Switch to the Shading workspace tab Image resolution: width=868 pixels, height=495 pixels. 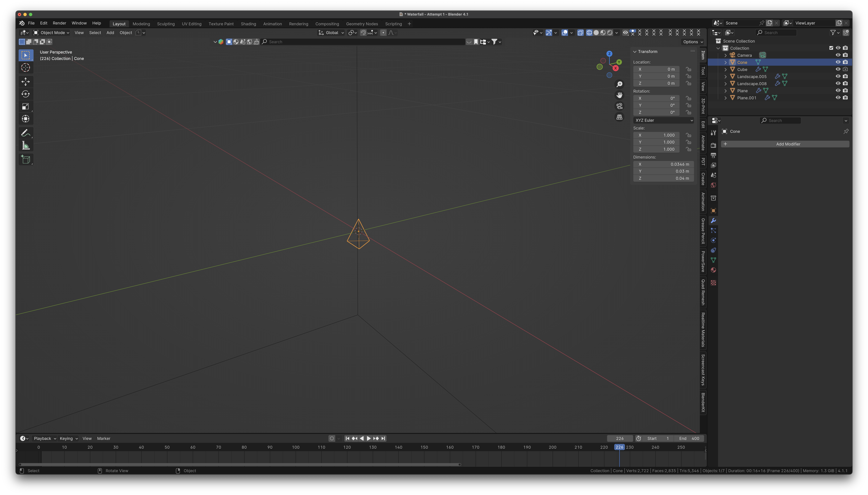(248, 24)
